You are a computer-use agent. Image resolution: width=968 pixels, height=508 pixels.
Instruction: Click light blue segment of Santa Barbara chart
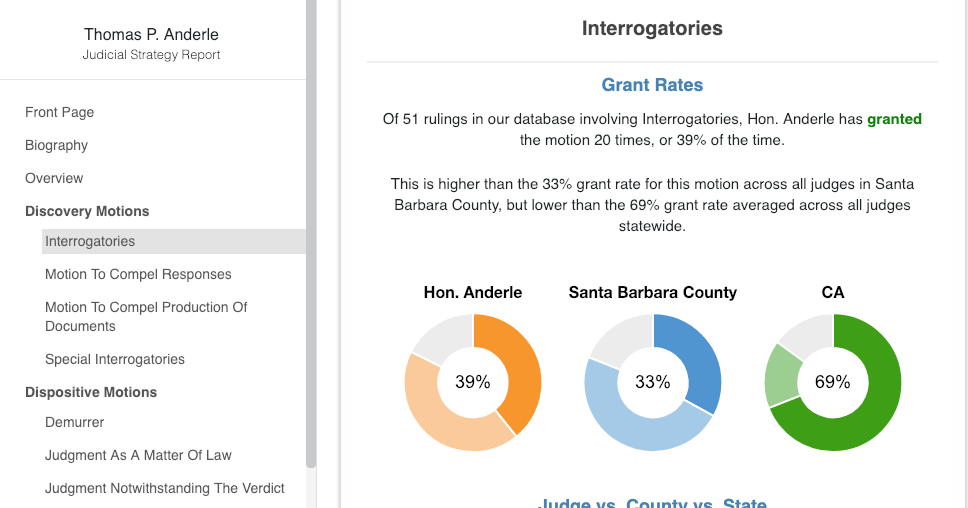[x=630, y=425]
